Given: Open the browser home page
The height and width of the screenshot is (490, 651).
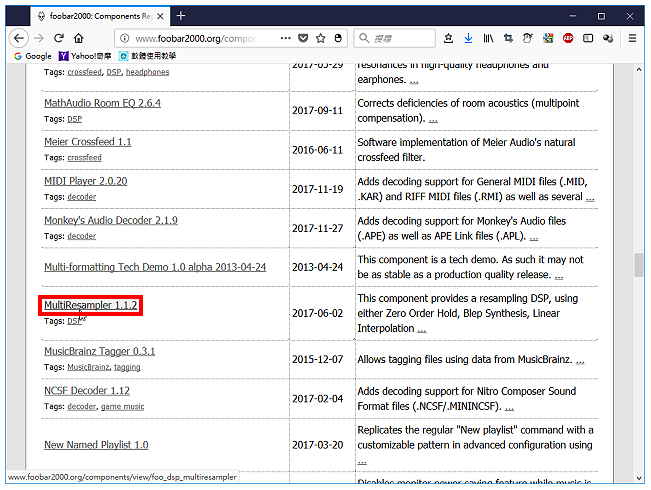Looking at the screenshot, I should point(78,39).
